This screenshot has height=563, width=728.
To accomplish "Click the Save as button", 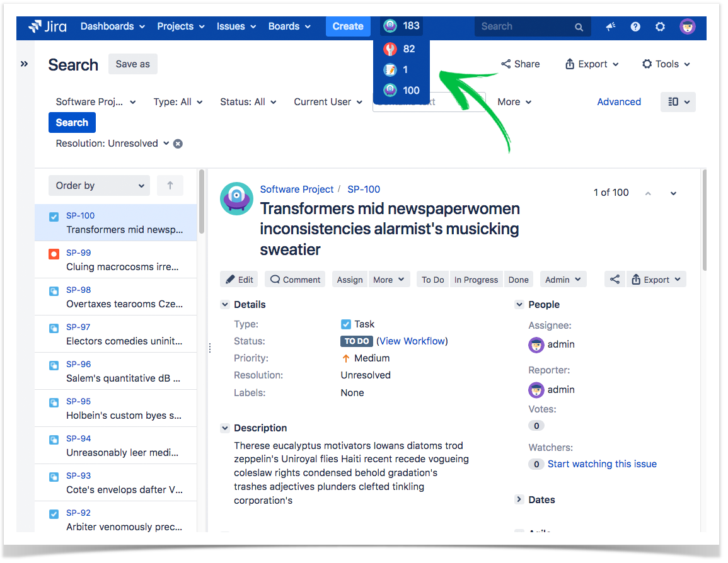I will 132,64.
